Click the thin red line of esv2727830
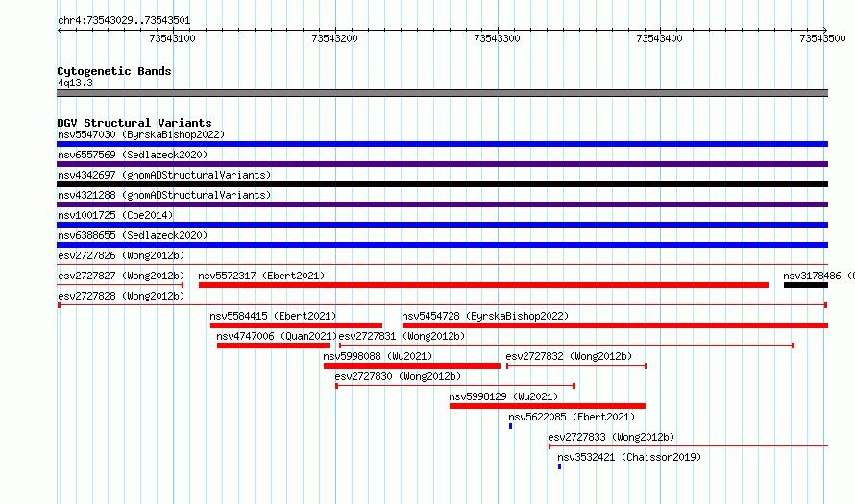The width and height of the screenshot is (855, 504). [455, 386]
